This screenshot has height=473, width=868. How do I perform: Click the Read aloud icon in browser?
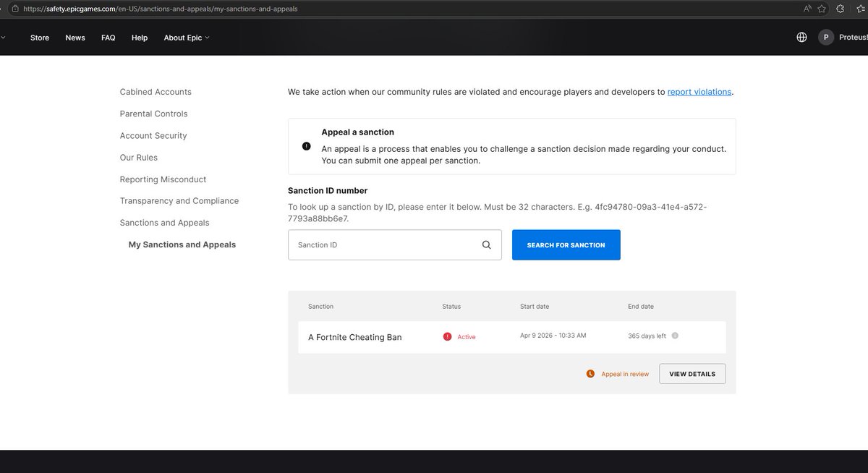point(807,9)
